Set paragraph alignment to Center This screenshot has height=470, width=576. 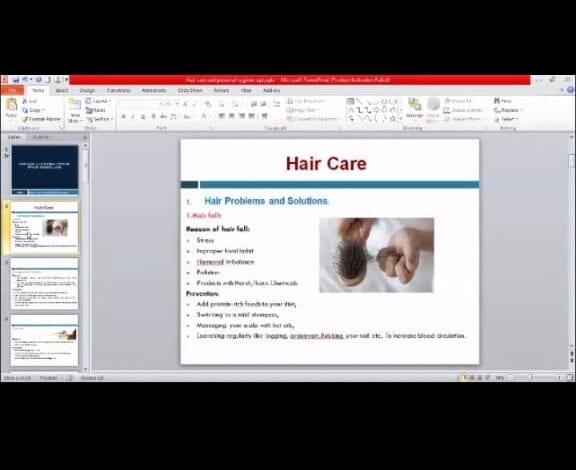click(232, 116)
